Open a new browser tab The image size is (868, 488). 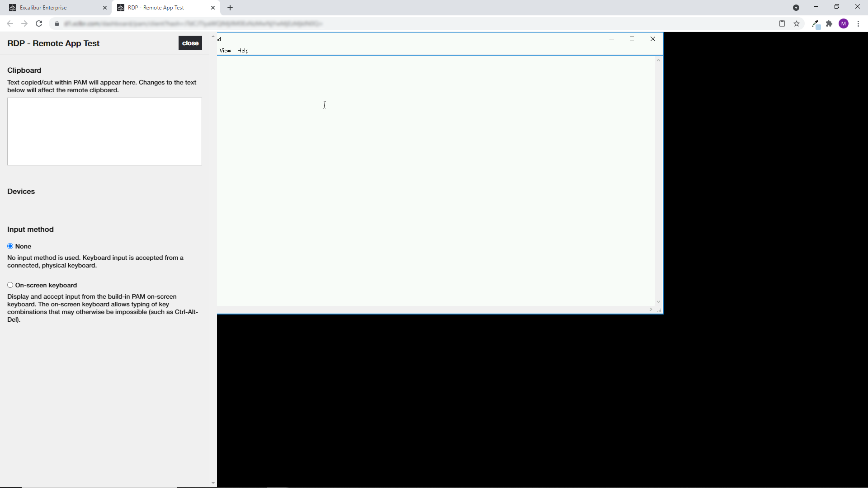tap(230, 8)
